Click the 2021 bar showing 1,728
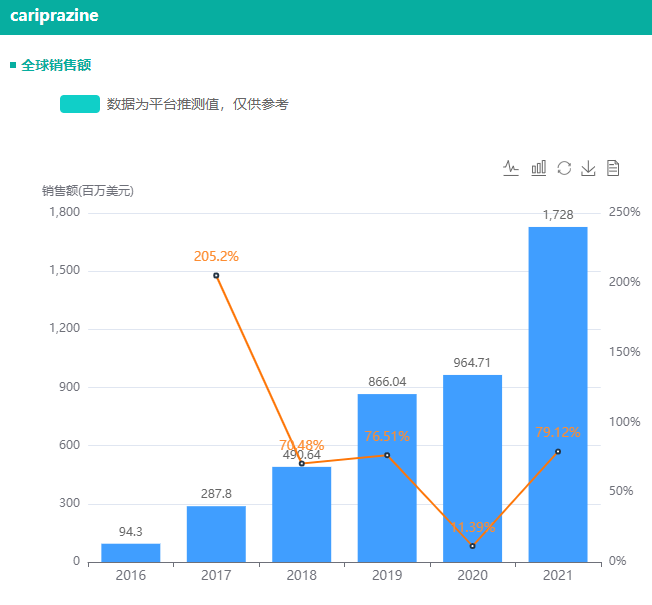 pos(558,394)
